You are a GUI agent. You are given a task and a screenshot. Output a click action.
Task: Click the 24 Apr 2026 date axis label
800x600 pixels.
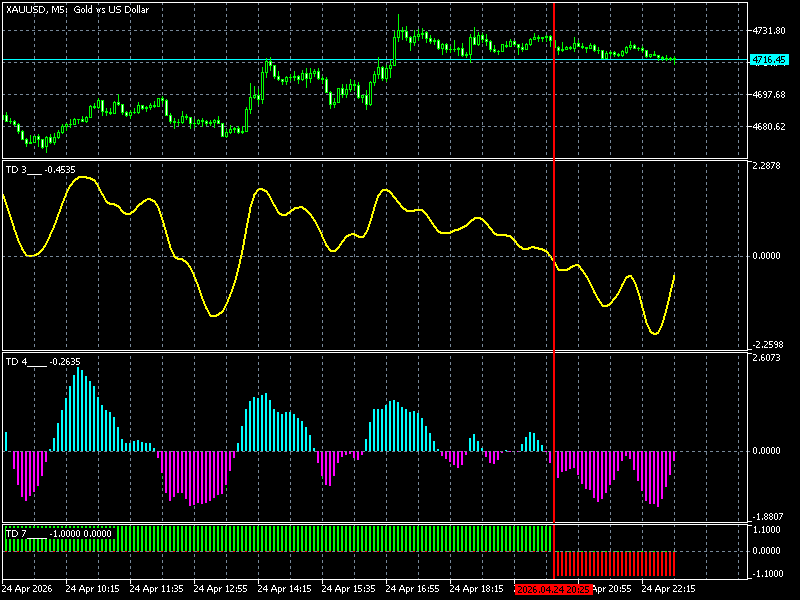pyautogui.click(x=27, y=589)
